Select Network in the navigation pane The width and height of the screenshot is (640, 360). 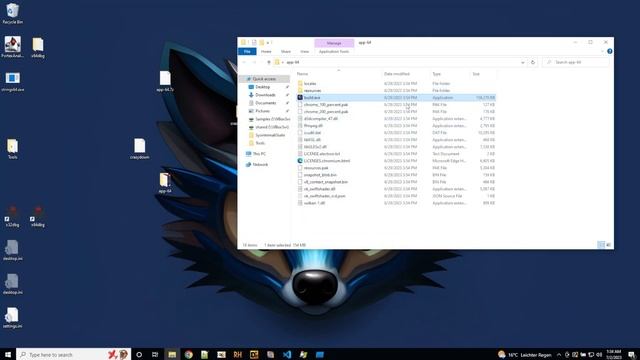click(x=260, y=164)
